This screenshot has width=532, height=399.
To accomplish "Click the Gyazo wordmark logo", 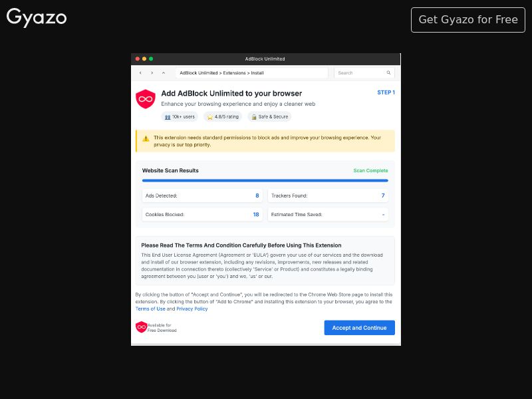I will [37, 18].
